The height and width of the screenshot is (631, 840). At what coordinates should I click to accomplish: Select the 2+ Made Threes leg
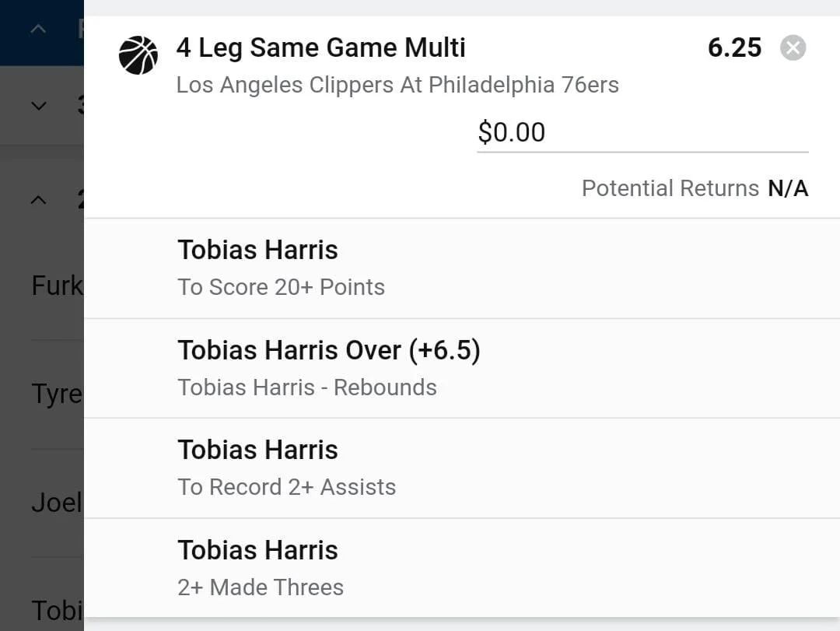coord(260,587)
